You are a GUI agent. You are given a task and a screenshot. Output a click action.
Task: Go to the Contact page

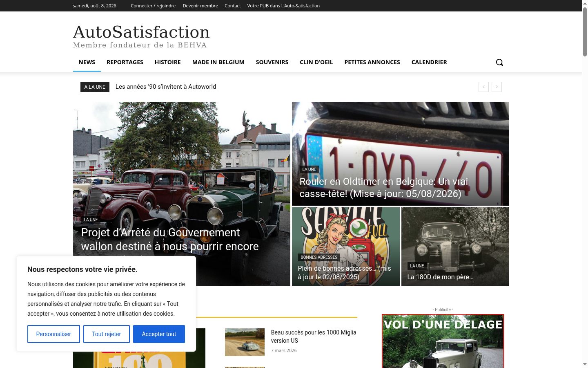[x=233, y=6]
